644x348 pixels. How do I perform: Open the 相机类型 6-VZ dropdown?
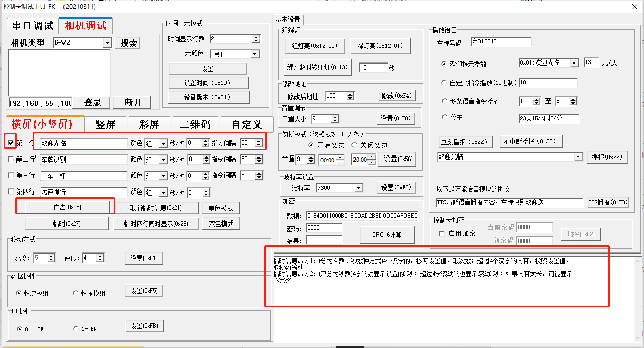tap(107, 43)
